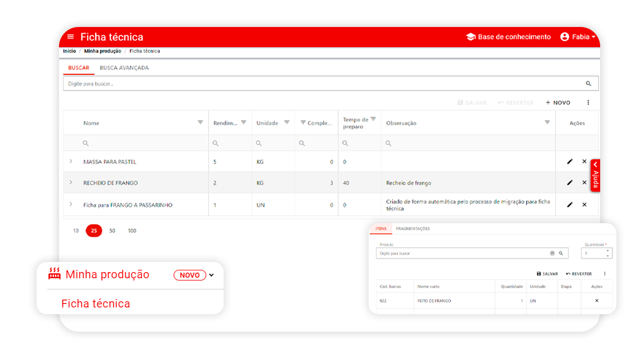Go to the Minha produção breadcrumb
This screenshot has height=362, width=644.
coord(103,51)
